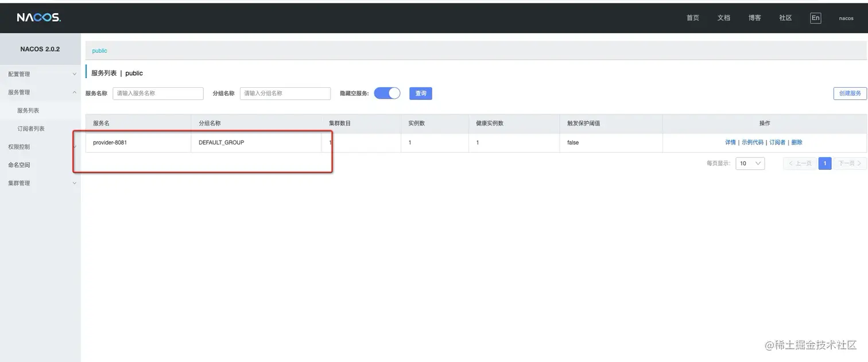Open the nacos user menu
The width and height of the screenshot is (868, 362).
[x=846, y=18]
